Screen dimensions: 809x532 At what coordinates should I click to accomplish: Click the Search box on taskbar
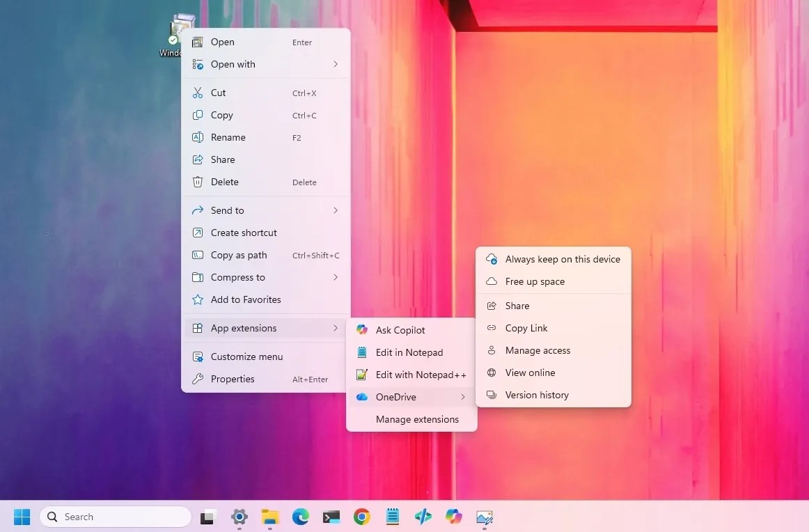click(115, 517)
